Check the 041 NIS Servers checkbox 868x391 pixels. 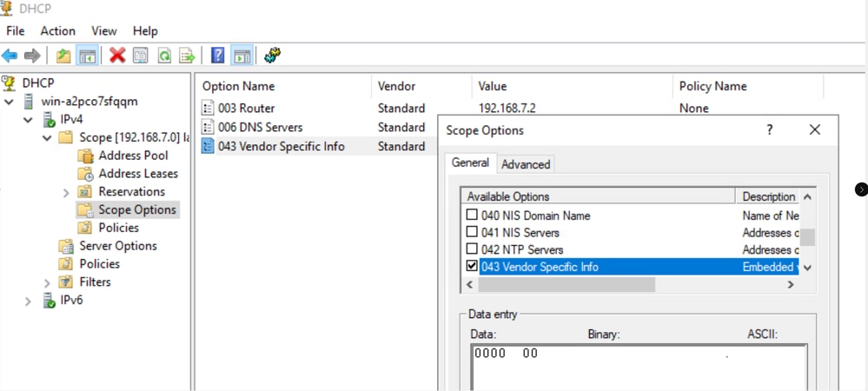[472, 232]
